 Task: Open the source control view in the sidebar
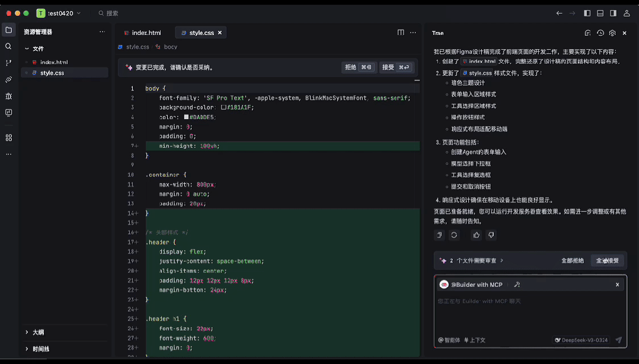pyautogui.click(x=8, y=63)
